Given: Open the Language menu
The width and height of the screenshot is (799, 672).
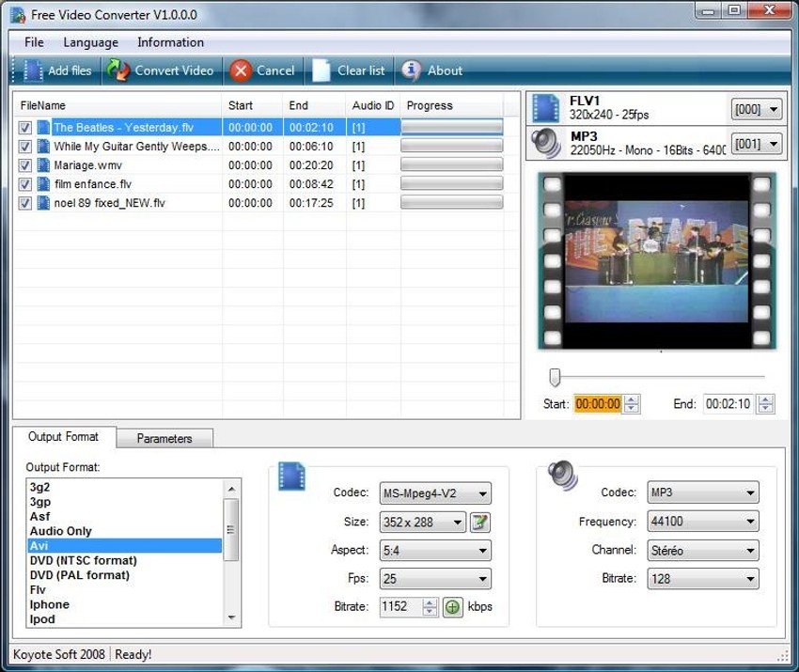Looking at the screenshot, I should pyautogui.click(x=90, y=42).
